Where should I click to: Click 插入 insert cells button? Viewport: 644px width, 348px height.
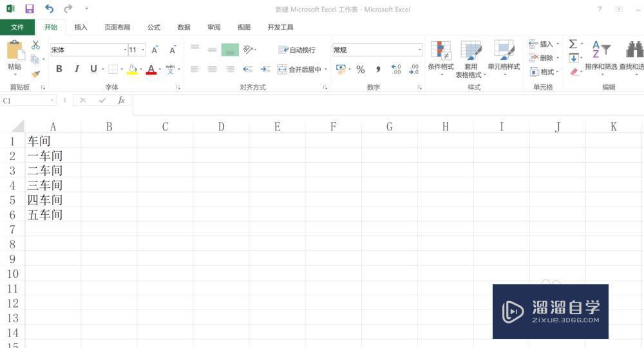click(545, 44)
